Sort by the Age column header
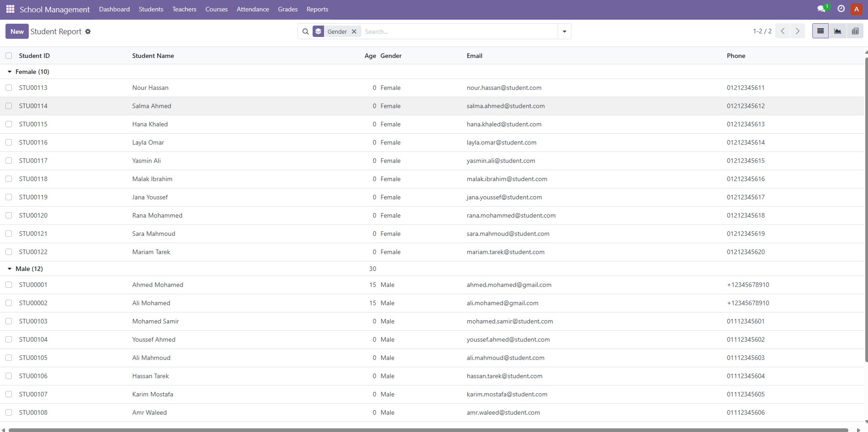 tap(370, 56)
